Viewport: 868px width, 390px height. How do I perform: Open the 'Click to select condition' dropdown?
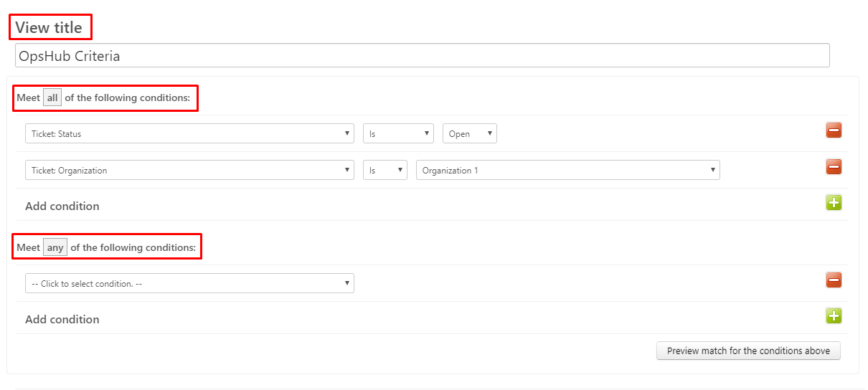(189, 284)
